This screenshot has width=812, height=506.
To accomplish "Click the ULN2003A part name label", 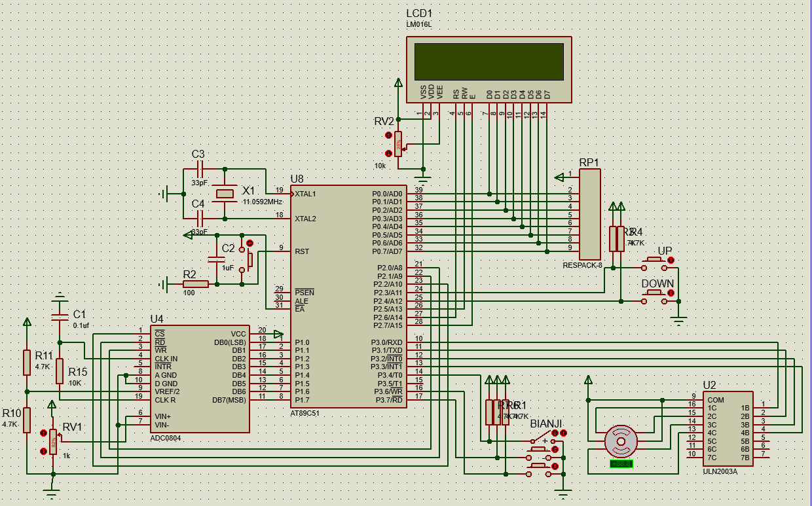I will point(720,471).
